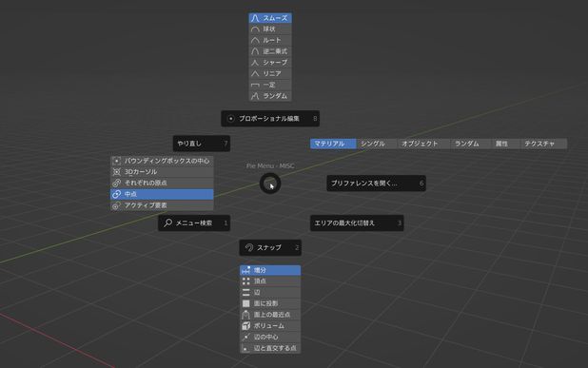Choose the ボリューム snap icon
This screenshot has width=588, height=368.
coord(246,325)
